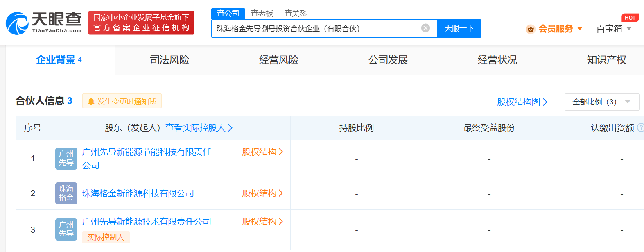The image size is (644, 252).
Task: Click the member services crown icon
Action: point(531,29)
